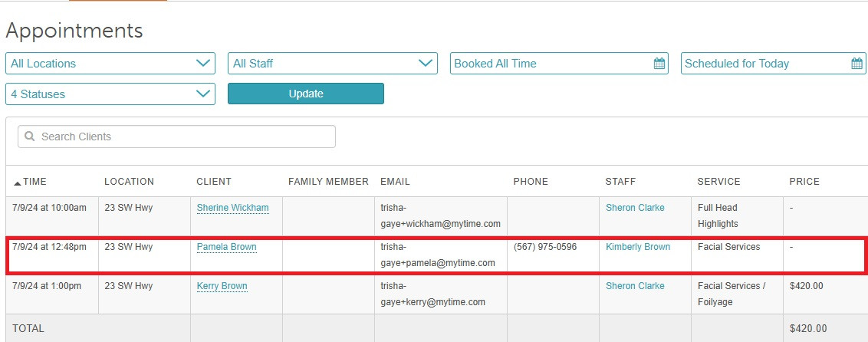The image size is (868, 342).
Task: Click the search magnifier icon
Action: (x=30, y=136)
